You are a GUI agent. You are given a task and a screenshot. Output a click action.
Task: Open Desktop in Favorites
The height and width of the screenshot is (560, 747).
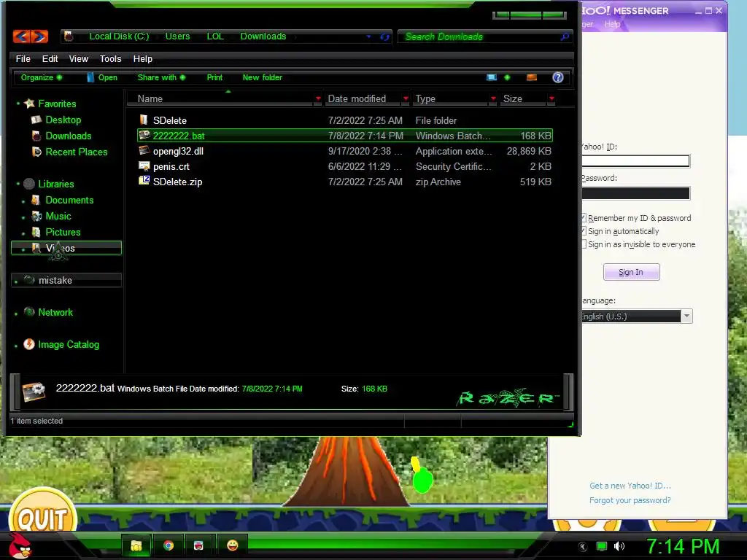click(63, 120)
